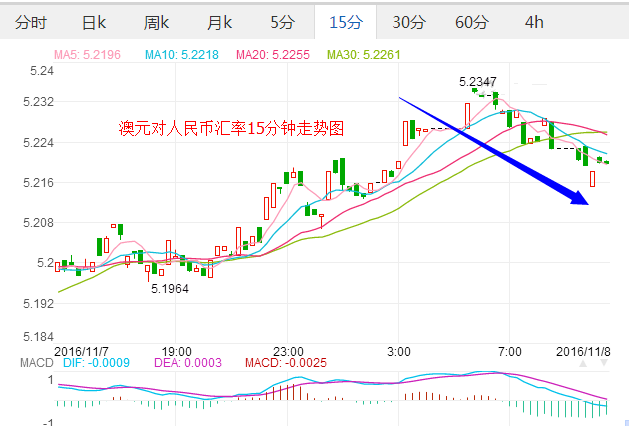This screenshot has height=426, width=629.
Task: Choose the 60分 interval tab
Action: [x=471, y=21]
